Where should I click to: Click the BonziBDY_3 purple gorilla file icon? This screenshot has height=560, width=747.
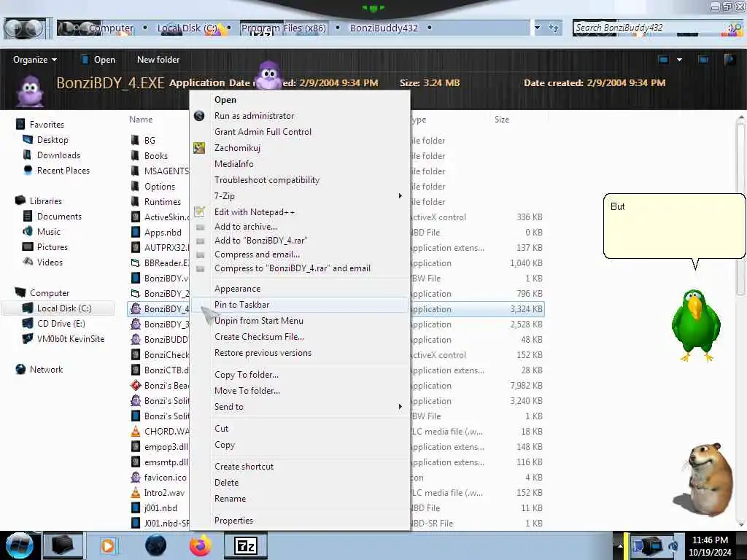[136, 324]
